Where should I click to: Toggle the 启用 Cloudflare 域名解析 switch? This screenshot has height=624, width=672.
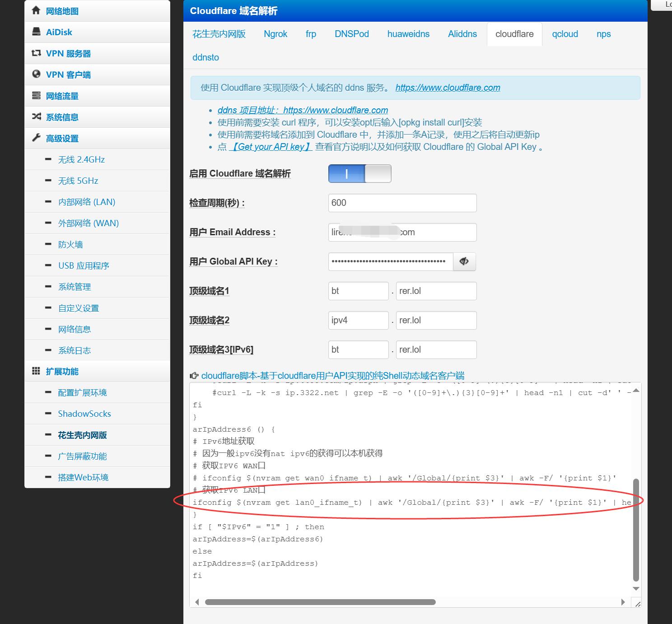360,173
